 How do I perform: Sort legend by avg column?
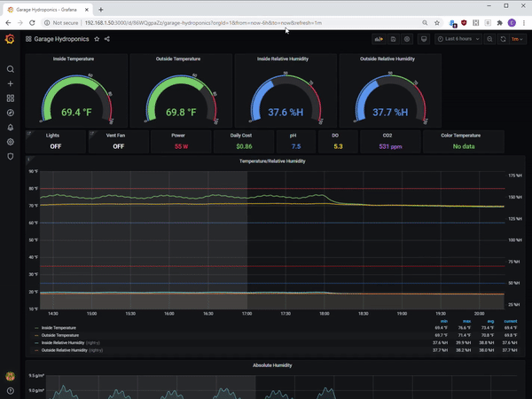(x=490, y=321)
